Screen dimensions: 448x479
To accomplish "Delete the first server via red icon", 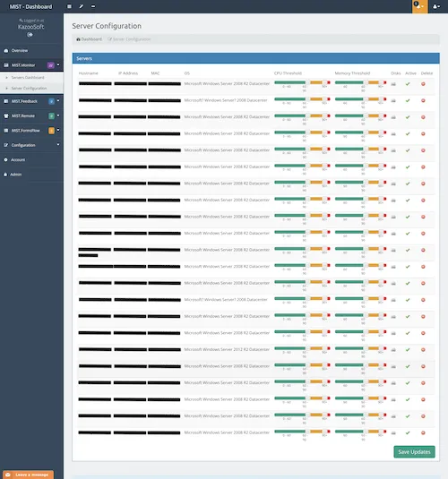I will [423, 83].
